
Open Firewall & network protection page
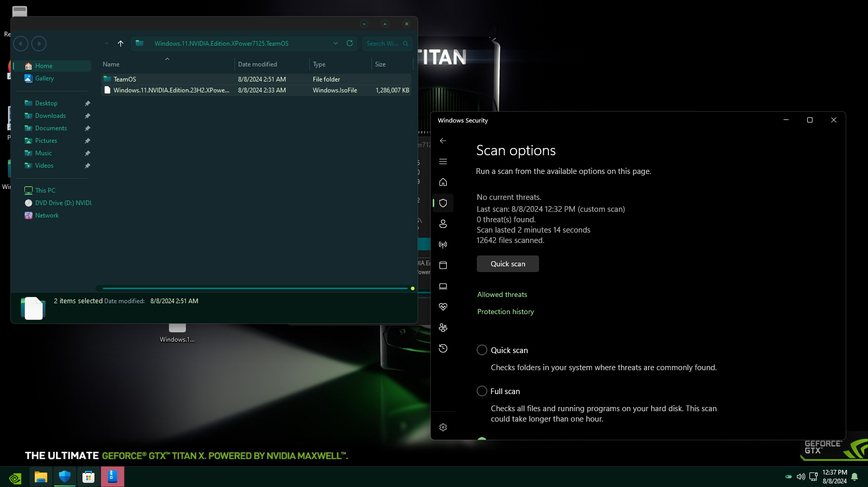[x=443, y=245]
